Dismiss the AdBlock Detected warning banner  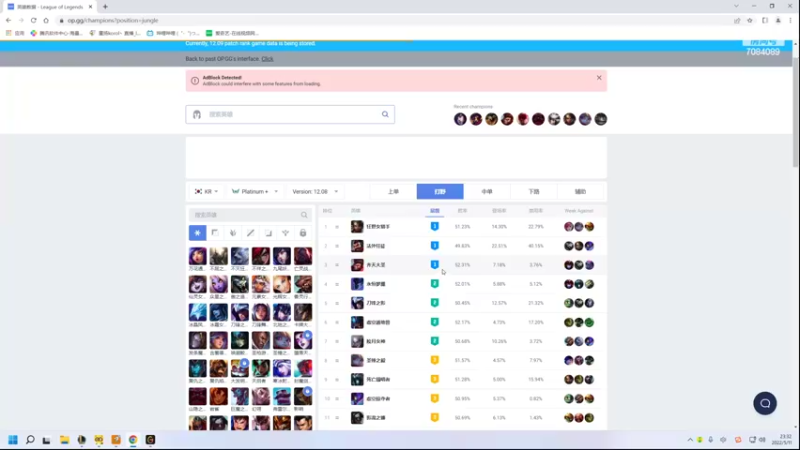pos(599,78)
